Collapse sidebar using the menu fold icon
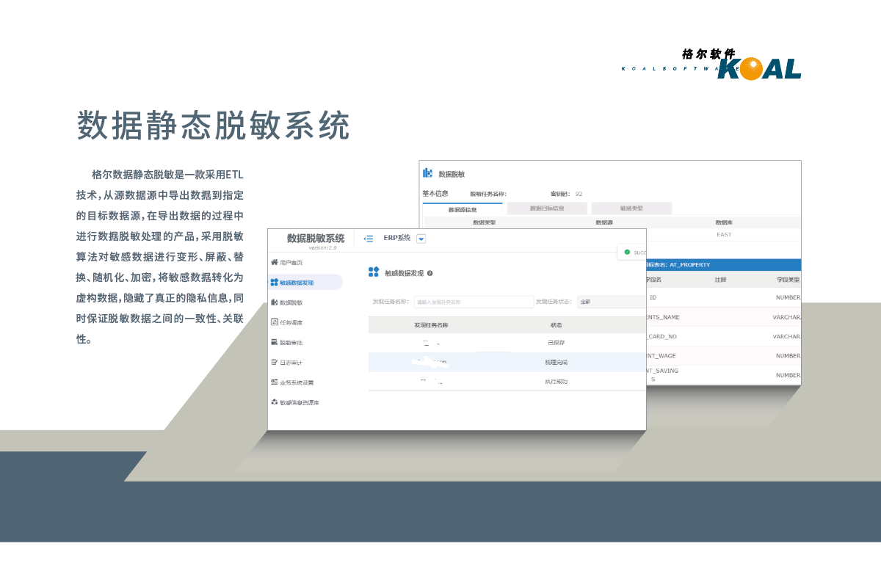The image size is (881, 588). tap(369, 239)
